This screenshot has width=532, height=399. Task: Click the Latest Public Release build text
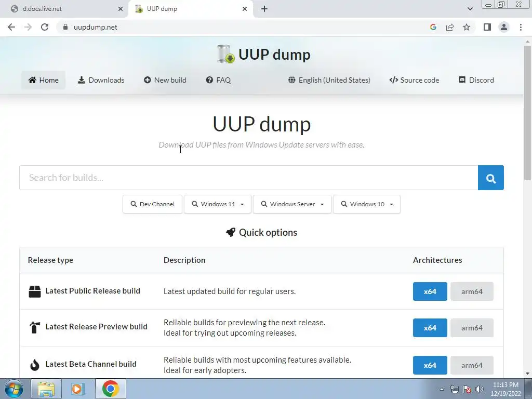[92, 291]
